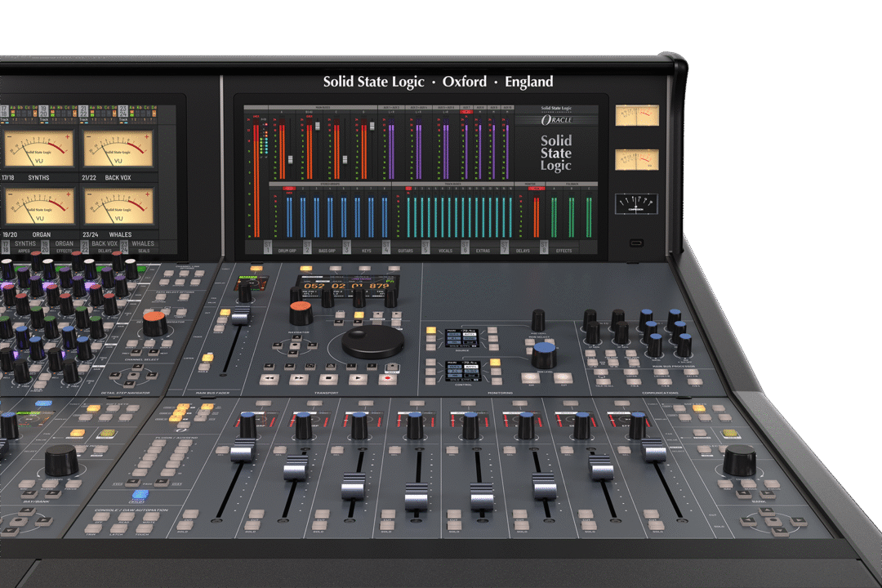This screenshot has width=882, height=588.
Task: Click the small knob above Mon Select
Action: (538, 319)
